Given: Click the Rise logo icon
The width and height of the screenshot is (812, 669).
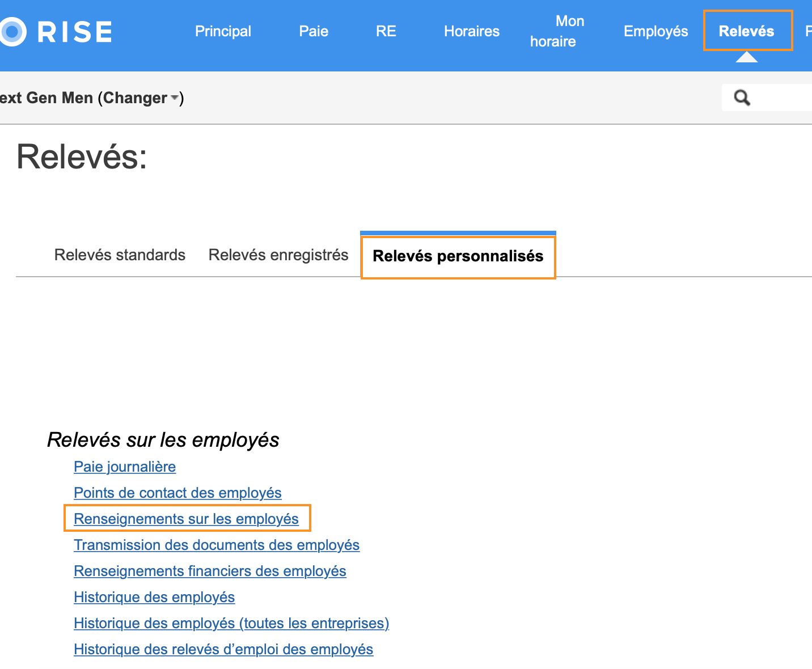Looking at the screenshot, I should [11, 31].
